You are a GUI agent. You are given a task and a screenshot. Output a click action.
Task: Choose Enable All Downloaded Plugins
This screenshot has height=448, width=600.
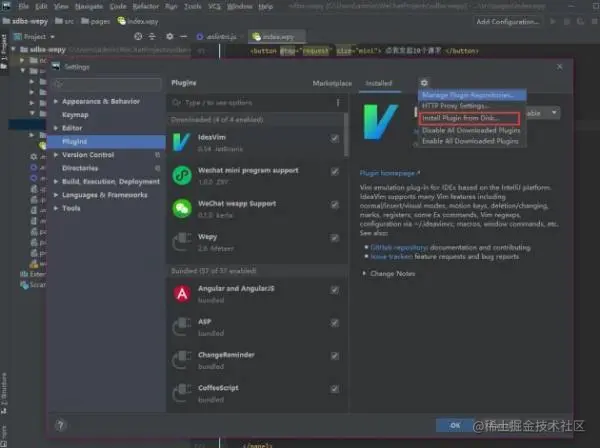point(472,141)
